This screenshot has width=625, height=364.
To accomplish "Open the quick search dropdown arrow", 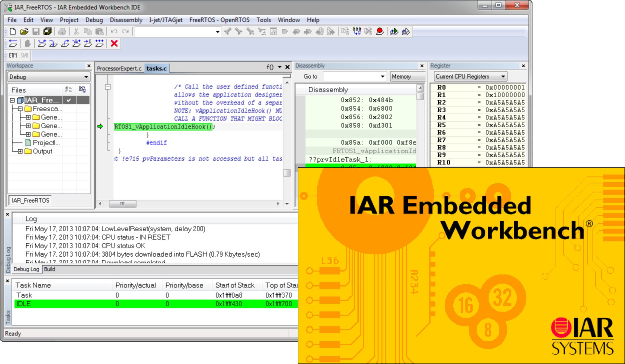I will [217, 31].
